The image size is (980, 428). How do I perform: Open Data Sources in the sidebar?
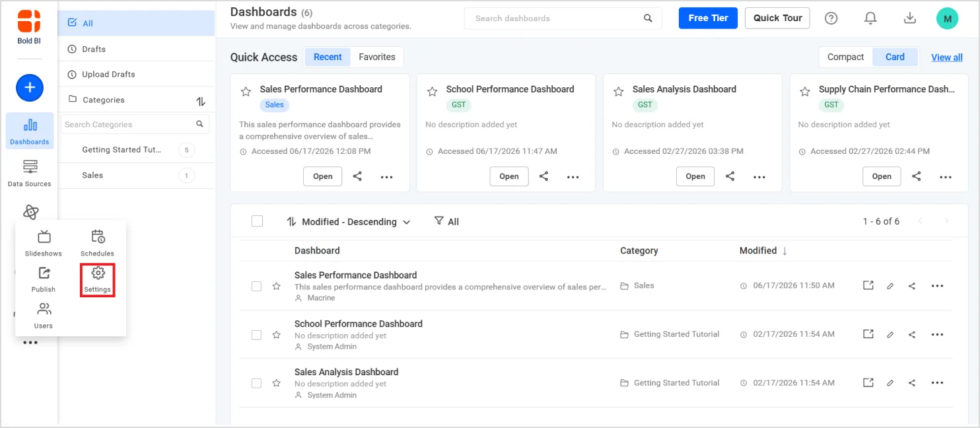coord(30,173)
